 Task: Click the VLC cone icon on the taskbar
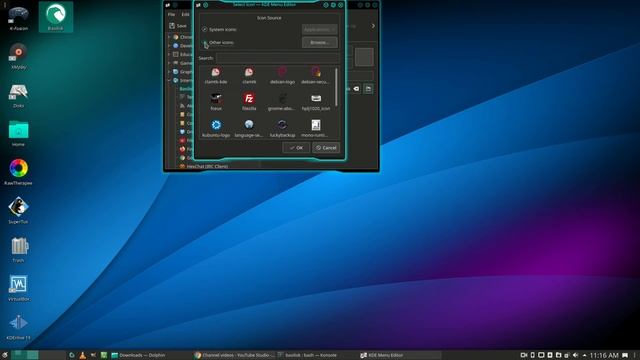coord(82,355)
